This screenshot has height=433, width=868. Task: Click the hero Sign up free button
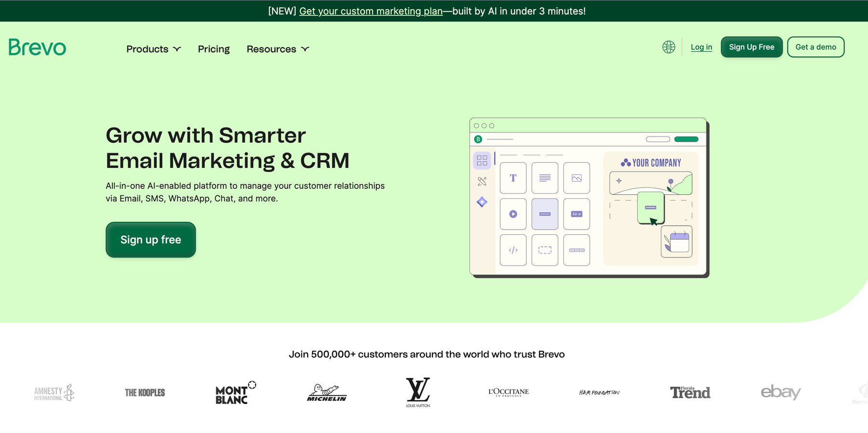click(150, 240)
